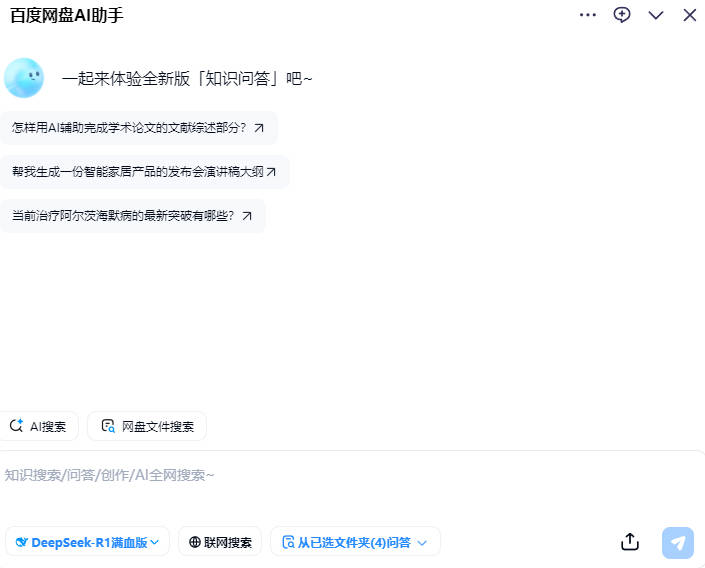The image size is (705, 568).
Task: Expand the DeepSeek-R1满血版 model dropdown
Action: point(87,542)
